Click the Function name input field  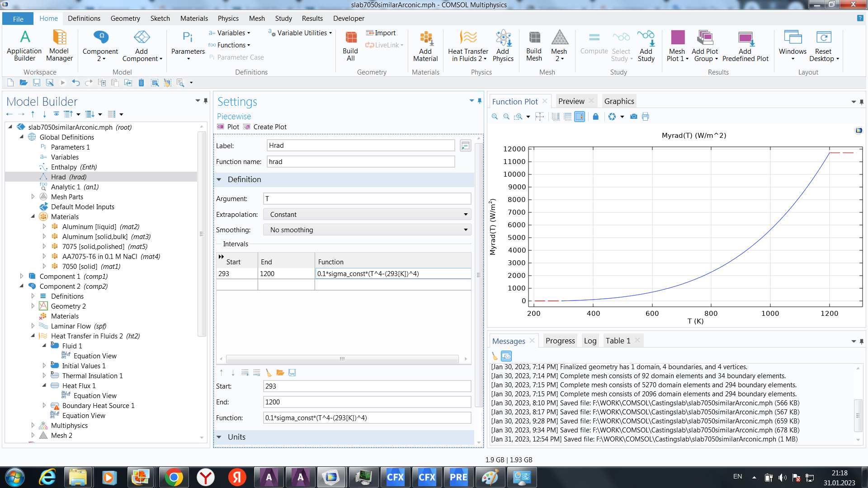coord(360,162)
